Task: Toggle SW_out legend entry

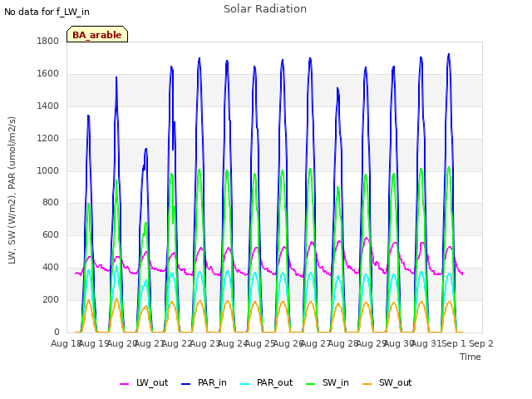Action: point(387,382)
